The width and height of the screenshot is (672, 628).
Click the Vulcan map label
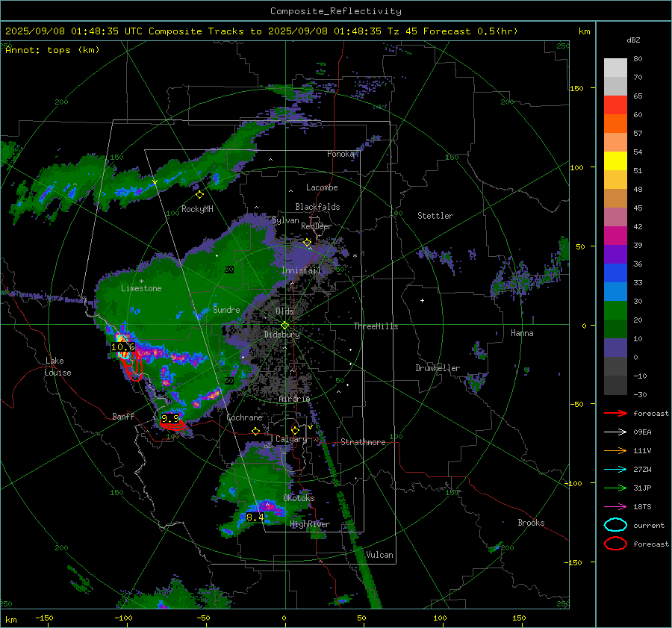pyautogui.click(x=379, y=555)
